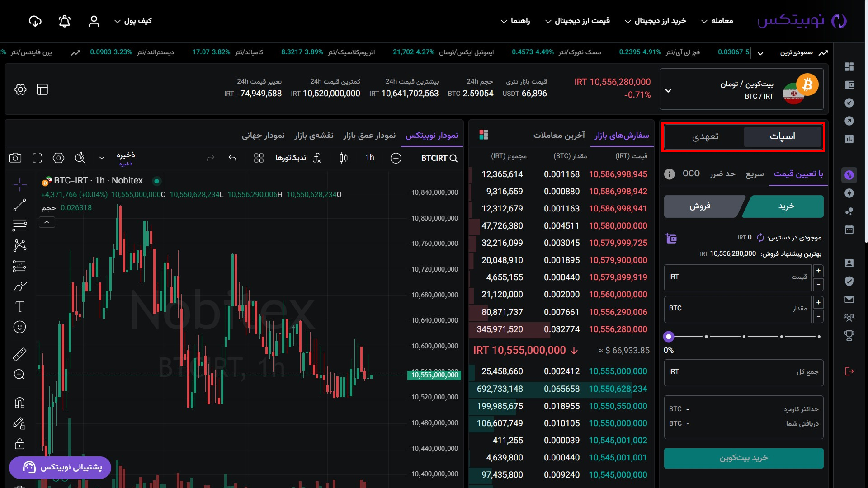Image resolution: width=868 pixels, height=488 pixels.
Task: Open the trade (معامله) menu
Action: 717,21
